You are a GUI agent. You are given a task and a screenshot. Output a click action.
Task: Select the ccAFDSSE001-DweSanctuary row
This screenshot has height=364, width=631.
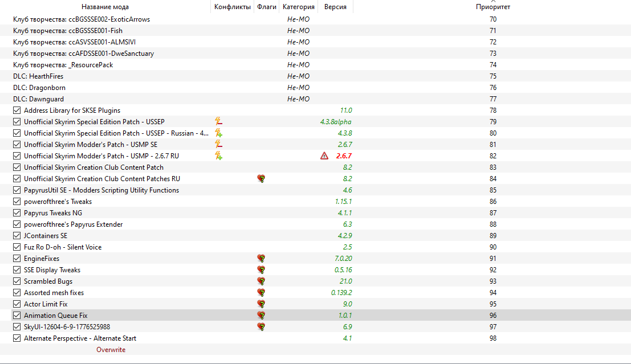pyautogui.click(x=316, y=53)
